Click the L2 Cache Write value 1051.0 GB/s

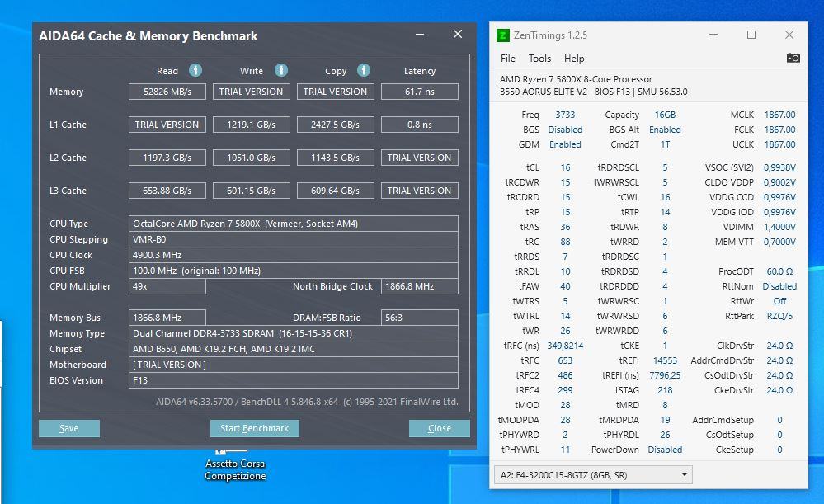pos(252,158)
